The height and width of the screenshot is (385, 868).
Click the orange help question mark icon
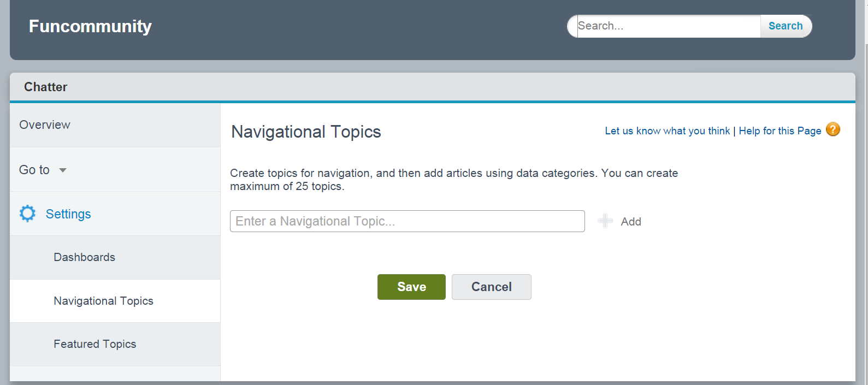point(833,129)
